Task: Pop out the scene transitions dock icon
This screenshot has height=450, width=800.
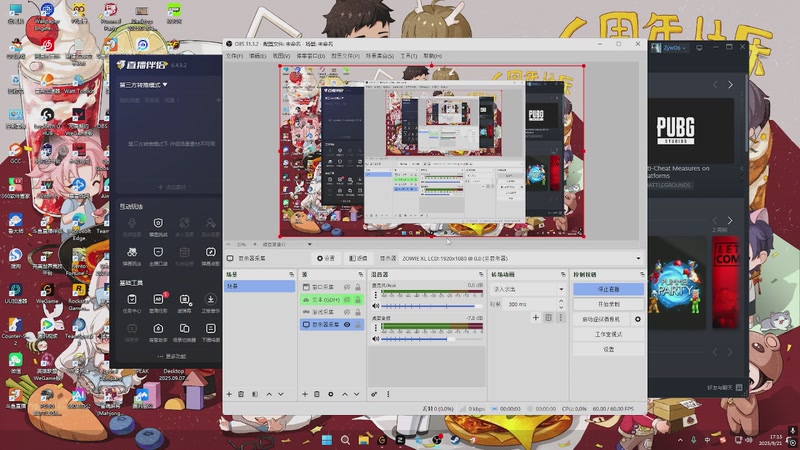Action: (563, 274)
